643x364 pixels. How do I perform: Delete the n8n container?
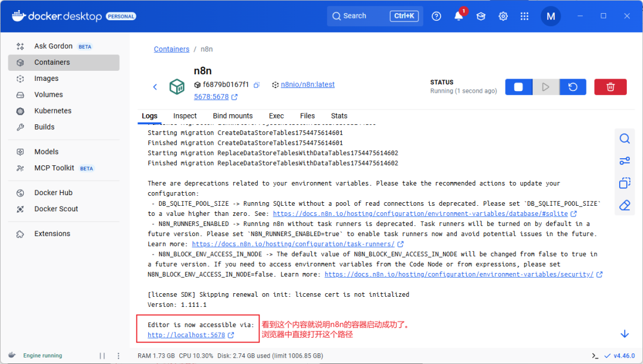[x=610, y=87]
